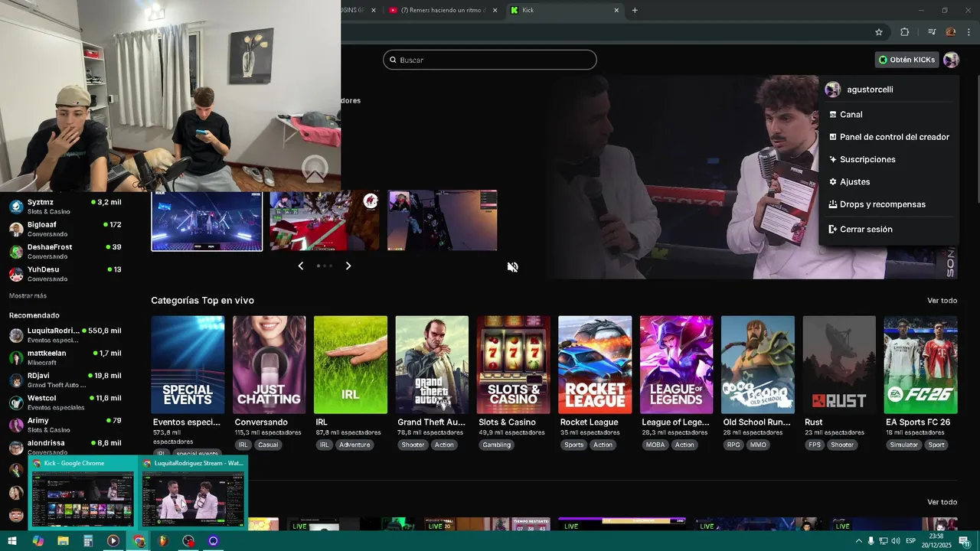Switch to Remers YouTube browser tab
The image size is (980, 551).
[443, 10]
